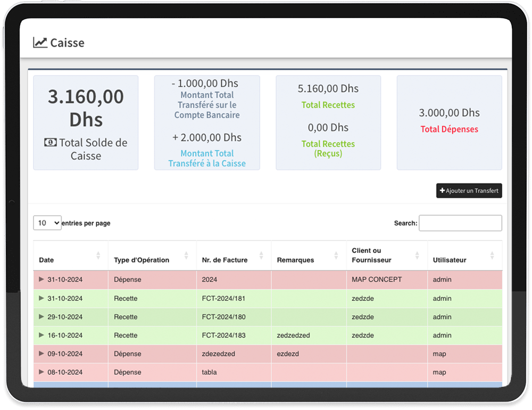Viewport: 532px width, 410px height.
Task: Sort by Nr. de Facture column arrows
Action: click(261, 256)
